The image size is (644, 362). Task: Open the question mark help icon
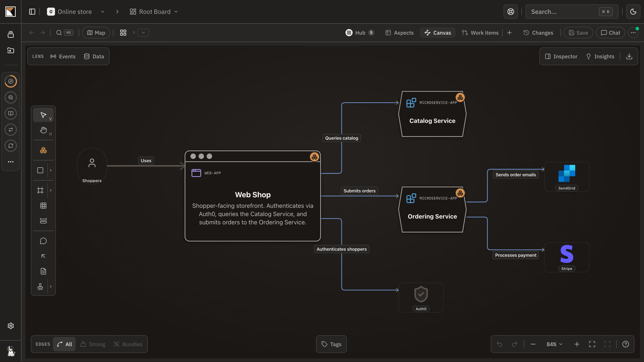pyautogui.click(x=625, y=344)
